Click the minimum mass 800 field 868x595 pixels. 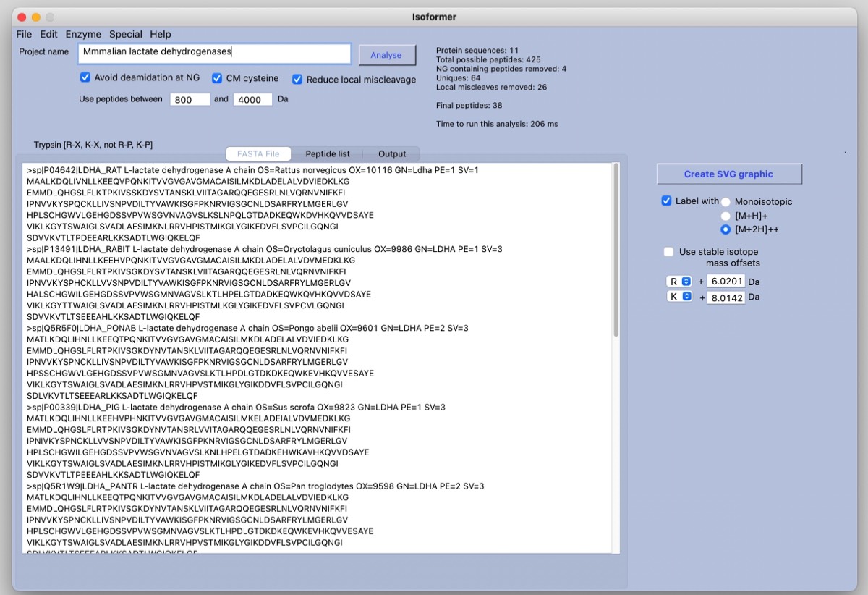pos(190,100)
